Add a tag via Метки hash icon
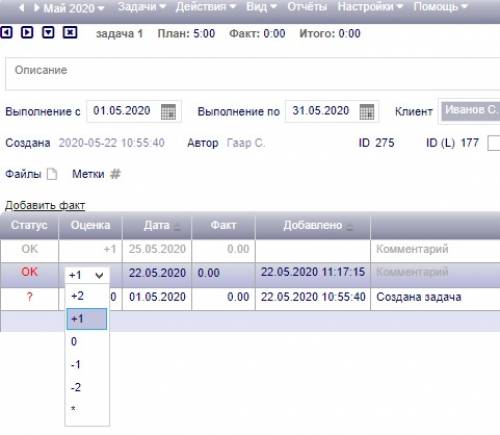500x435 pixels. tap(115, 174)
